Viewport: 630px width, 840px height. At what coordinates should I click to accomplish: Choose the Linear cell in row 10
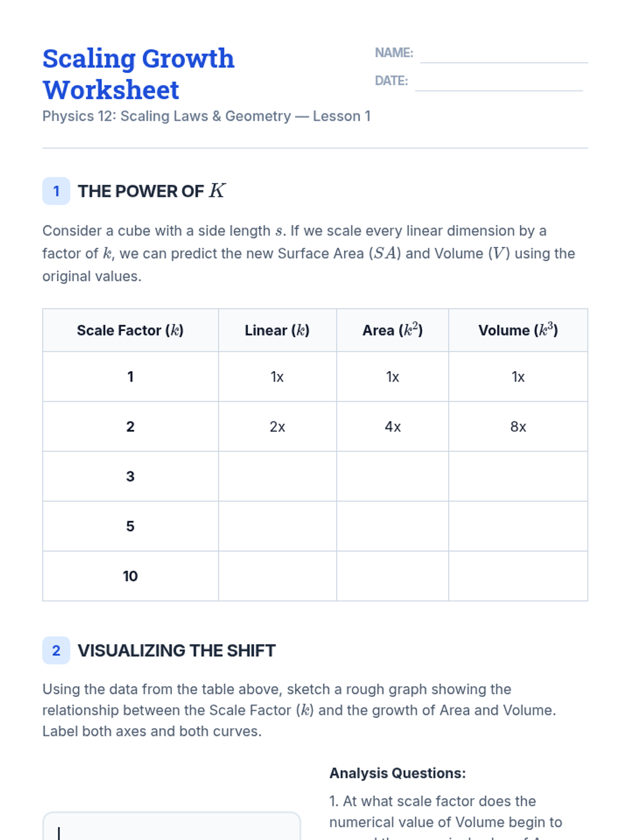(277, 576)
